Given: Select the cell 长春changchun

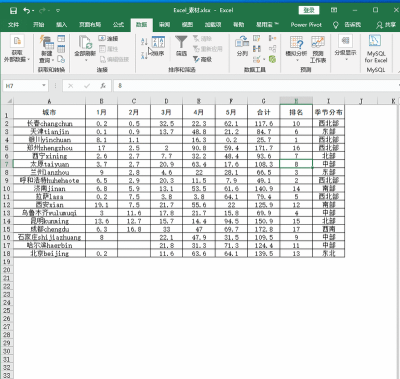Looking at the screenshot, I should (x=49, y=123).
